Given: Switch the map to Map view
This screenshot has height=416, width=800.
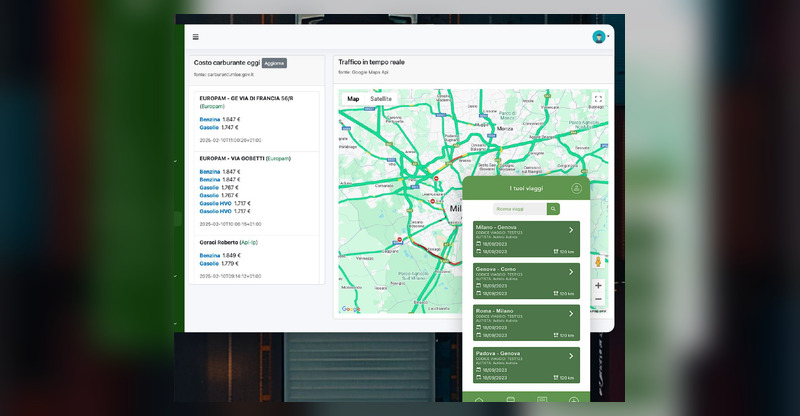Looking at the screenshot, I should click(353, 99).
